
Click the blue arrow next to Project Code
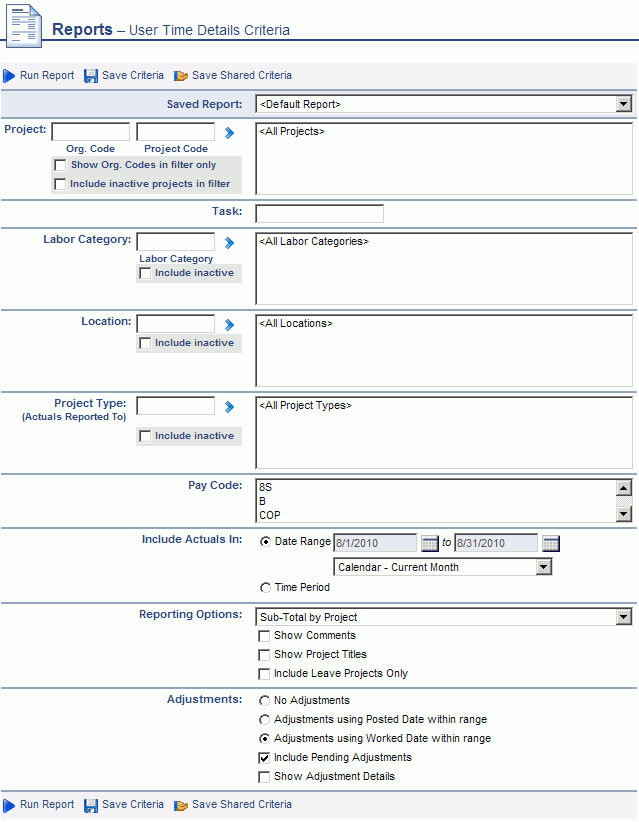pyautogui.click(x=229, y=133)
